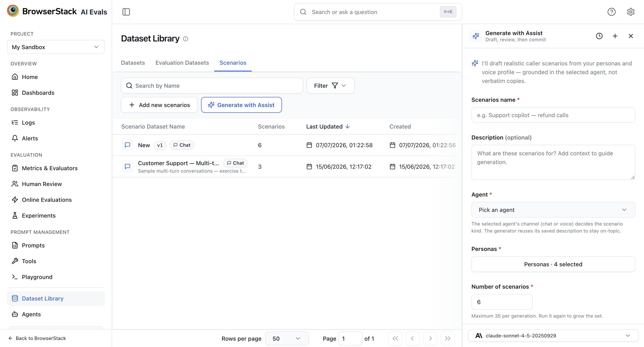Image resolution: width=644 pixels, height=347 pixels.
Task: Click the BrowserStack logo icon
Action: point(13,11)
